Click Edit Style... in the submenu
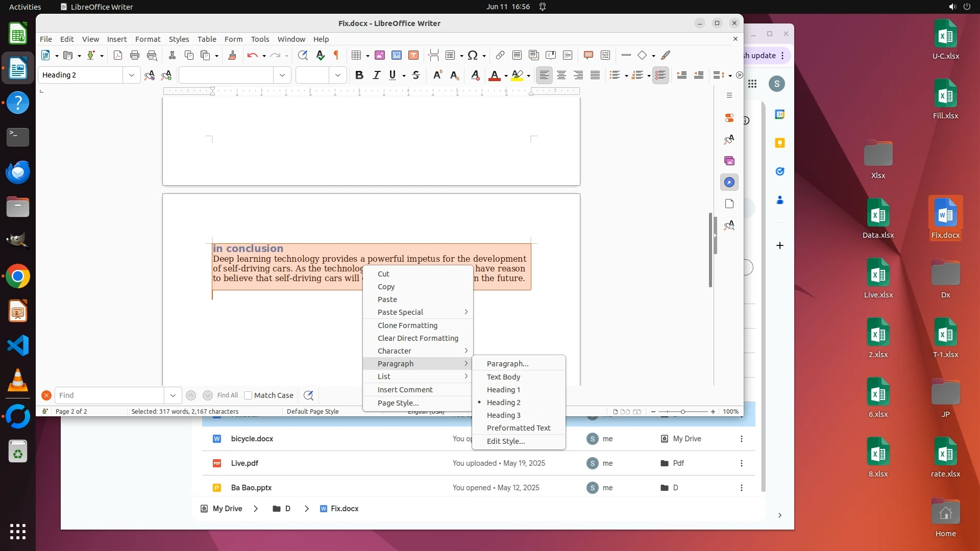The width and height of the screenshot is (980, 551). point(505,441)
